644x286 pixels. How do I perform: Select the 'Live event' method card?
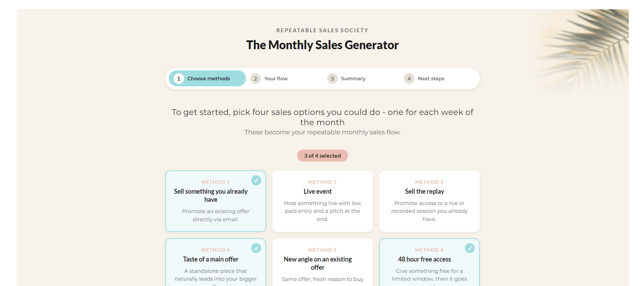click(322, 201)
